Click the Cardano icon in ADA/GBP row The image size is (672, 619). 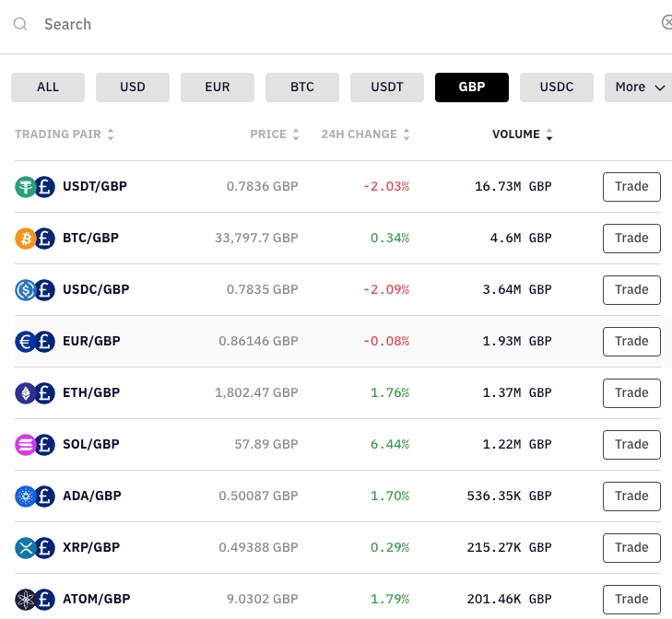point(25,496)
